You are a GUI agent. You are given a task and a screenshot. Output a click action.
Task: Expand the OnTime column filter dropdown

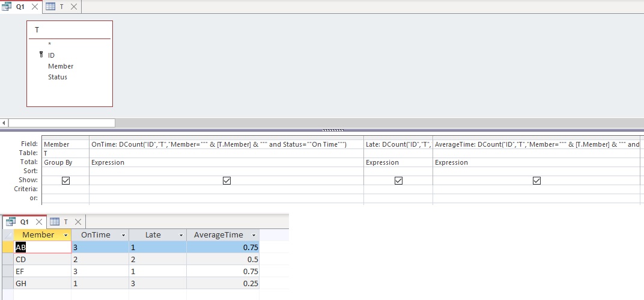click(x=123, y=235)
